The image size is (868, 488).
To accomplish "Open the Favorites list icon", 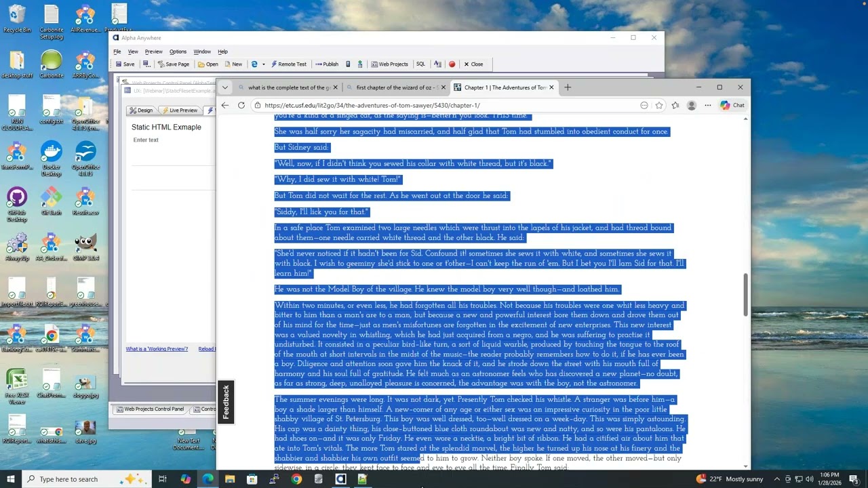I will click(675, 105).
